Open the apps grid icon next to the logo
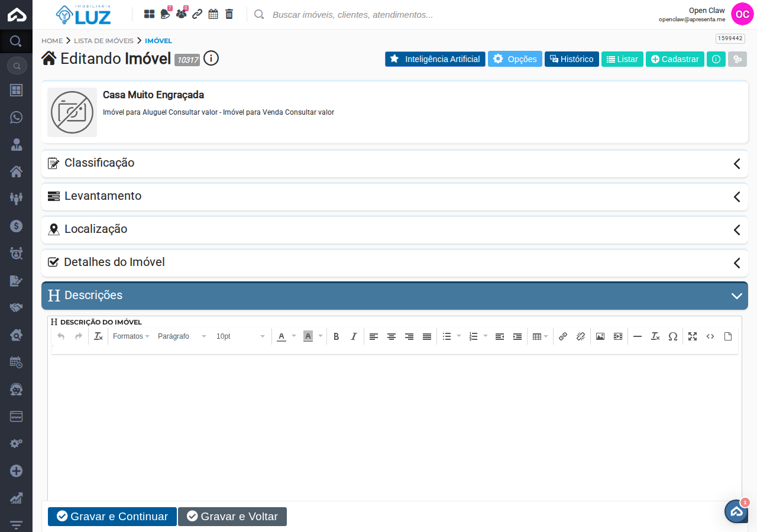 [x=149, y=14]
